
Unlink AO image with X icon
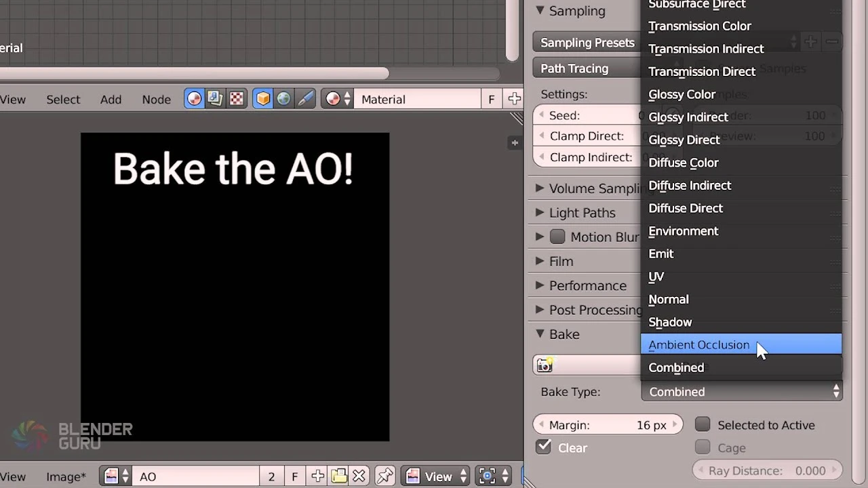pos(359,476)
